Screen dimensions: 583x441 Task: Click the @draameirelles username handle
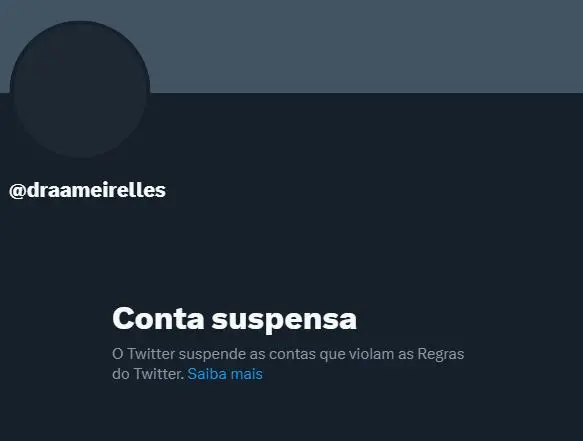click(87, 190)
